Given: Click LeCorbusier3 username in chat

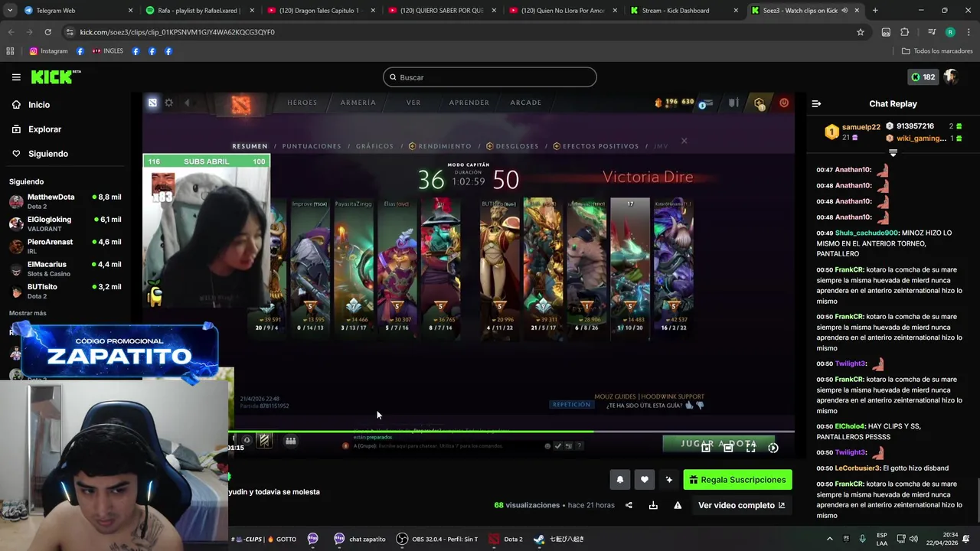Looking at the screenshot, I should (x=857, y=468).
